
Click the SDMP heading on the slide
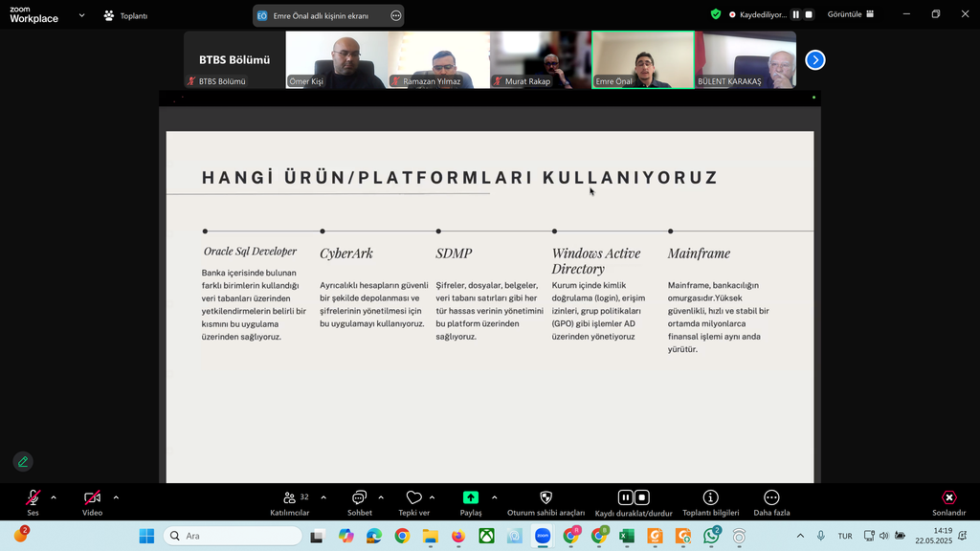coord(454,253)
